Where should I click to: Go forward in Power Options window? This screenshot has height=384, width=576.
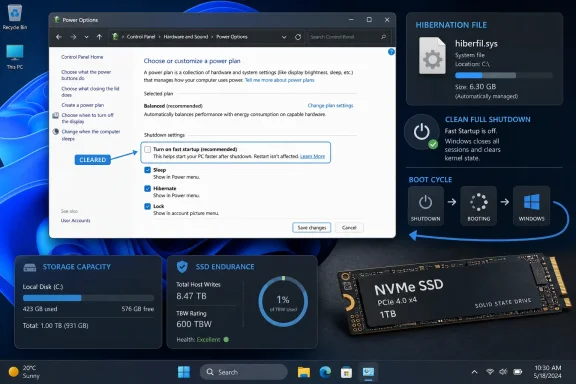tap(73, 37)
